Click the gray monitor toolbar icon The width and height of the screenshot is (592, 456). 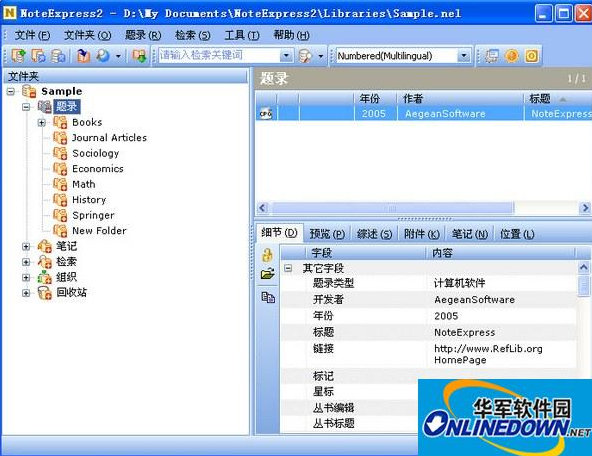(x=492, y=56)
